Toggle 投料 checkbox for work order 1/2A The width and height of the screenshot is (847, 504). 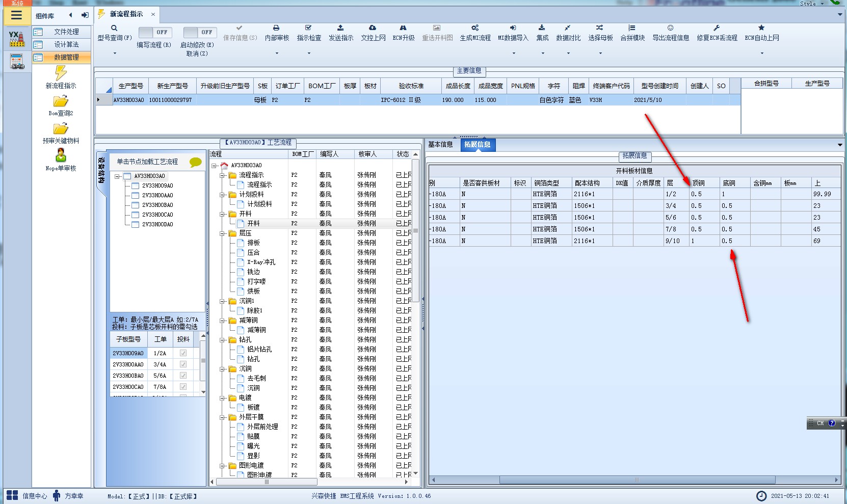pyautogui.click(x=183, y=353)
